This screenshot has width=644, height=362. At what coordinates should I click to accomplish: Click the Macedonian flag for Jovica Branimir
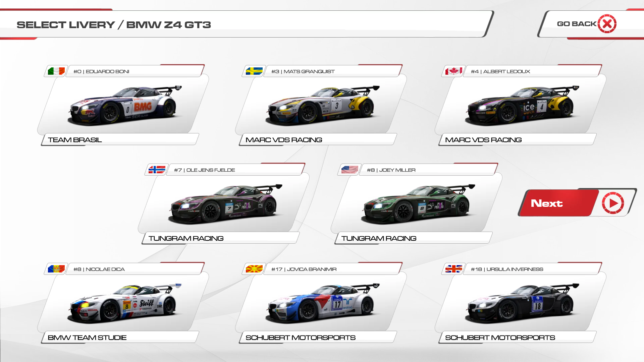(254, 269)
